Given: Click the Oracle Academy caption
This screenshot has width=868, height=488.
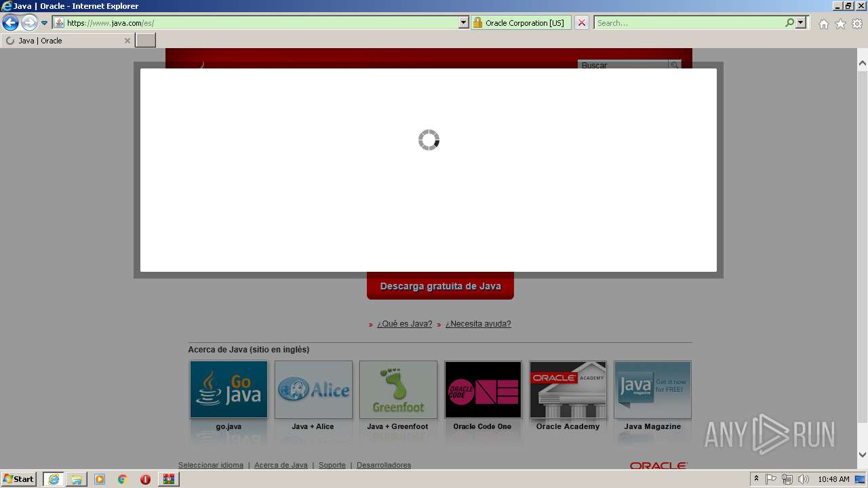Looking at the screenshot, I should tap(568, 426).
